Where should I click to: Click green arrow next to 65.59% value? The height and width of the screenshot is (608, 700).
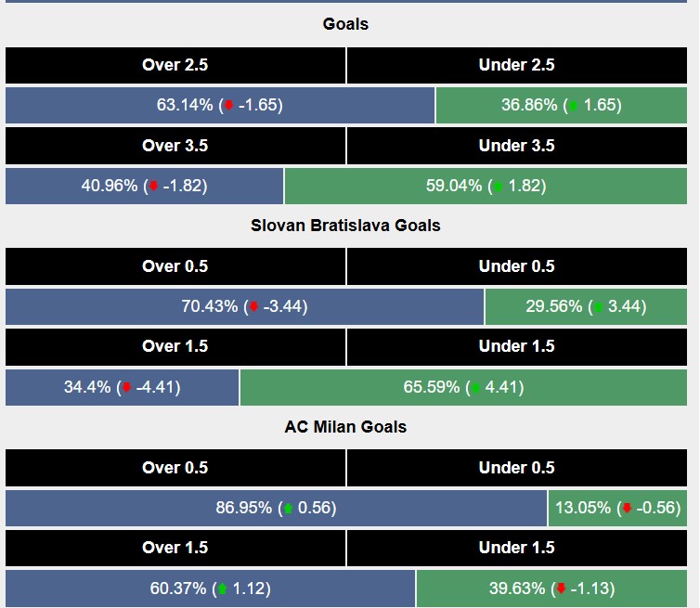tap(475, 388)
